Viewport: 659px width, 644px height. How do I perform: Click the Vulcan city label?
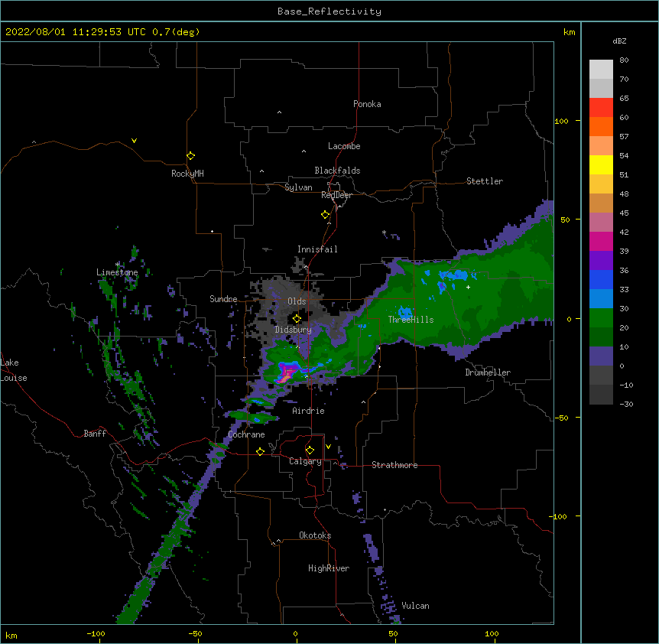(415, 606)
